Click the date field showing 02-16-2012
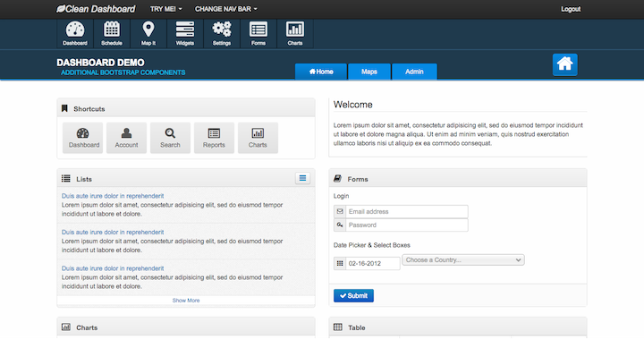This screenshot has width=644, height=348. pyautogui.click(x=373, y=263)
